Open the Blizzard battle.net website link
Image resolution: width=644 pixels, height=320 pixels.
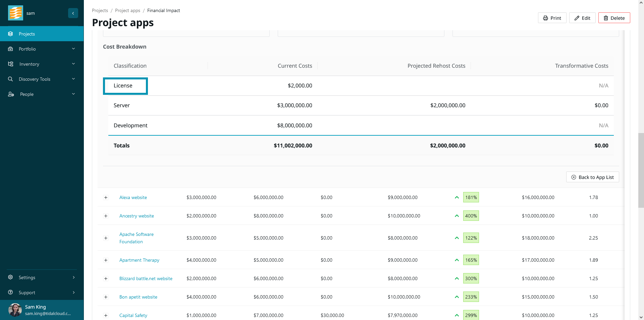146,278
